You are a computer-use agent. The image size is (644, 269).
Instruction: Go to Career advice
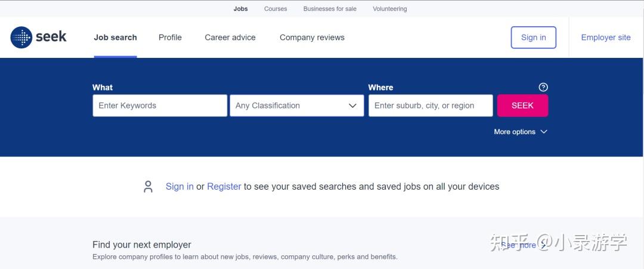(x=230, y=37)
